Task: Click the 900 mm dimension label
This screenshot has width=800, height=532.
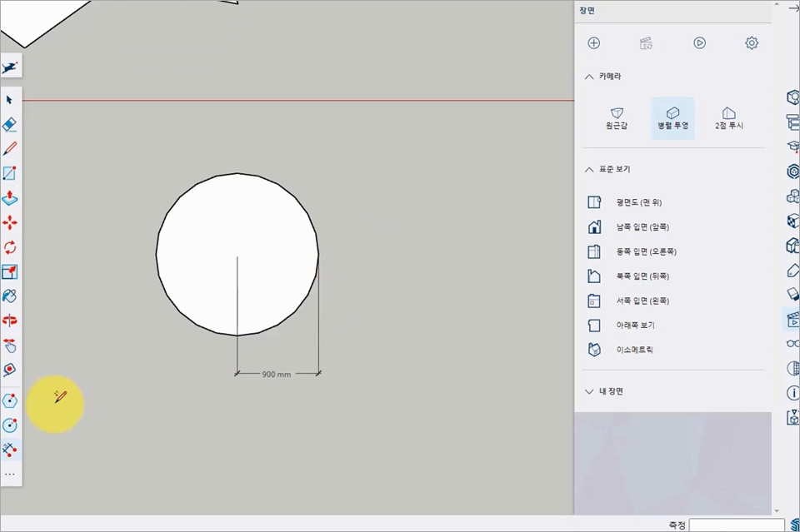Action: [x=277, y=374]
